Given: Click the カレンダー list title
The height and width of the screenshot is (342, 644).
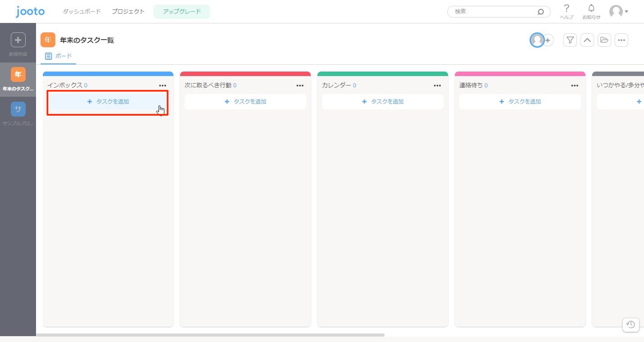Looking at the screenshot, I should tap(336, 85).
